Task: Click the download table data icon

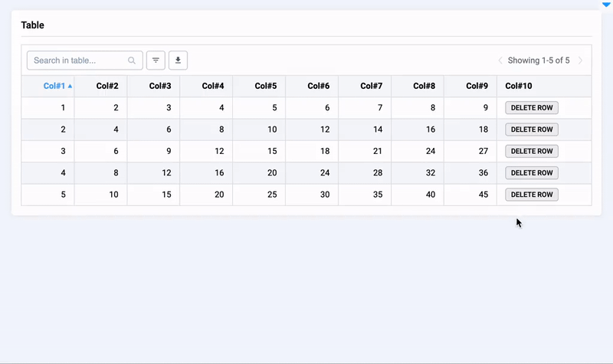Action: coord(178,61)
